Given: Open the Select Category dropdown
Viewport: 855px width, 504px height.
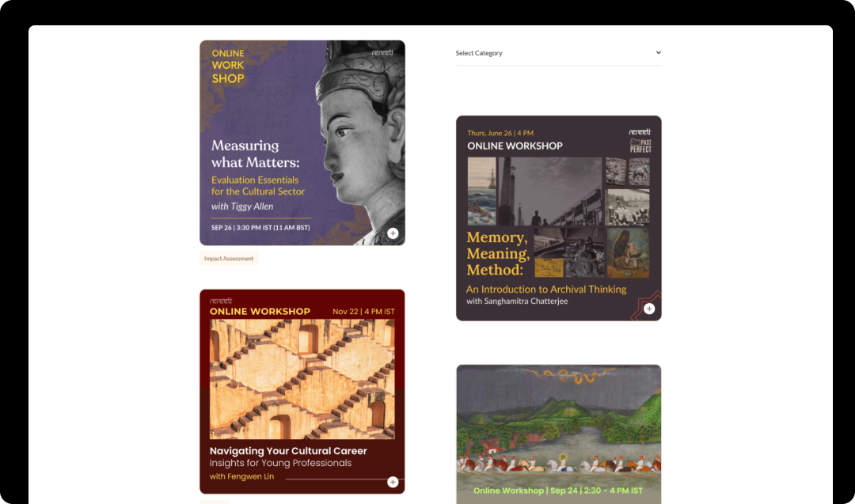Looking at the screenshot, I should click(558, 53).
